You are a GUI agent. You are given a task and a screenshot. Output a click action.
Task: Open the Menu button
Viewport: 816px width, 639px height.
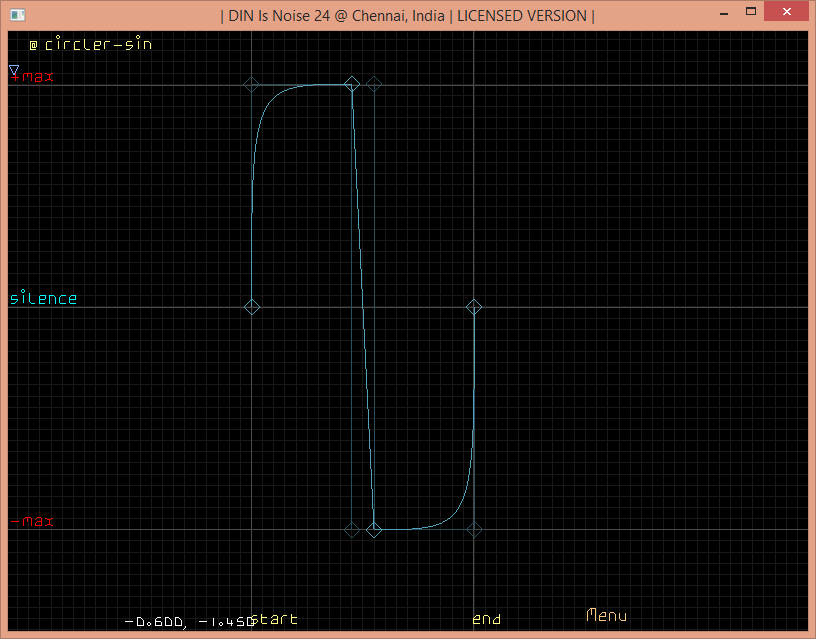click(x=606, y=616)
